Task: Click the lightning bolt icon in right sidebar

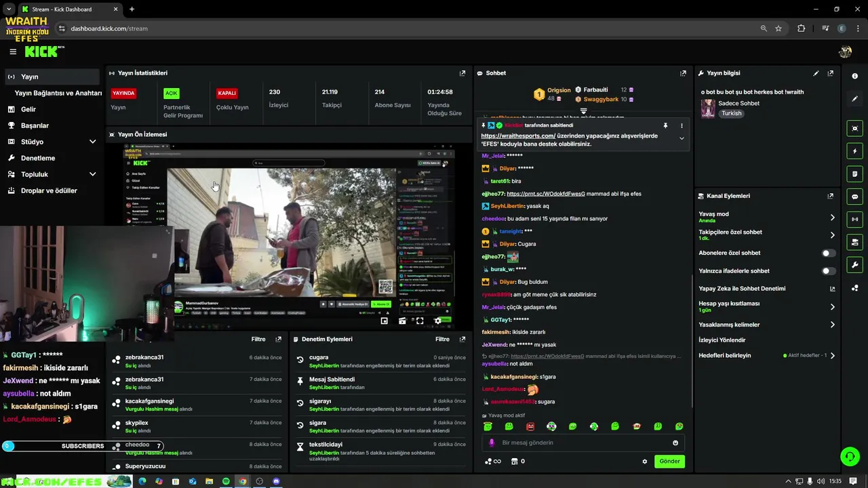Action: click(854, 151)
